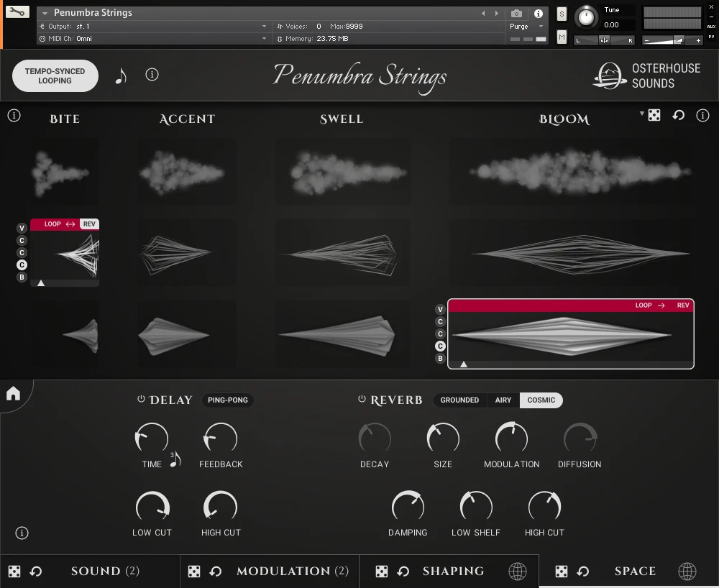Viewport: 719px width, 588px height.
Task: Select the V option beside BITE layer
Action: (x=22, y=229)
